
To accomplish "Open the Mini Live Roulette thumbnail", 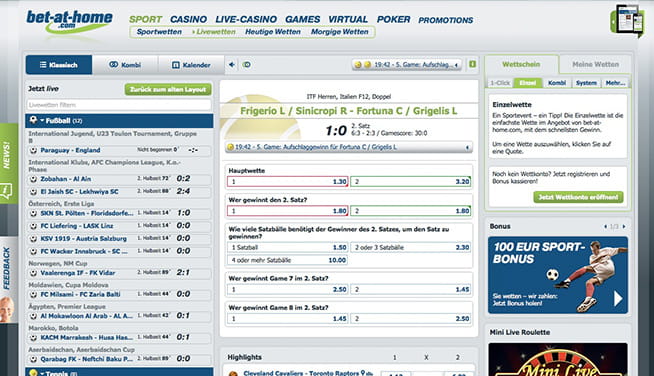I will click(558, 359).
